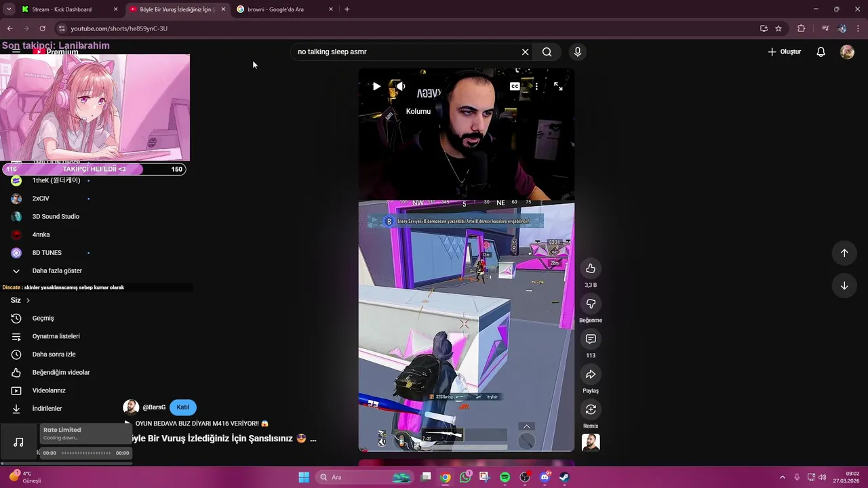Open Oynatma listeleri playlists
Image resolution: width=868 pixels, height=488 pixels.
coord(56,336)
